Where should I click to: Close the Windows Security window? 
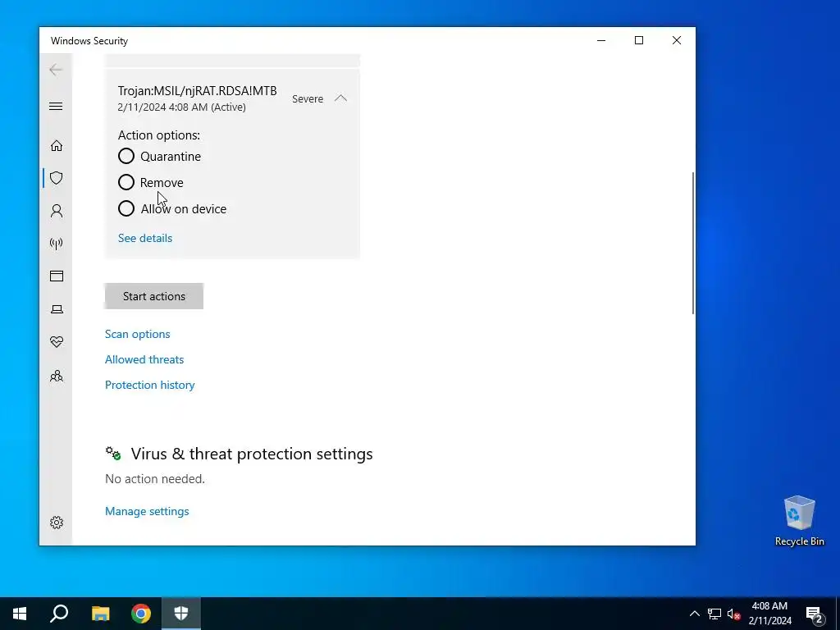[677, 41]
